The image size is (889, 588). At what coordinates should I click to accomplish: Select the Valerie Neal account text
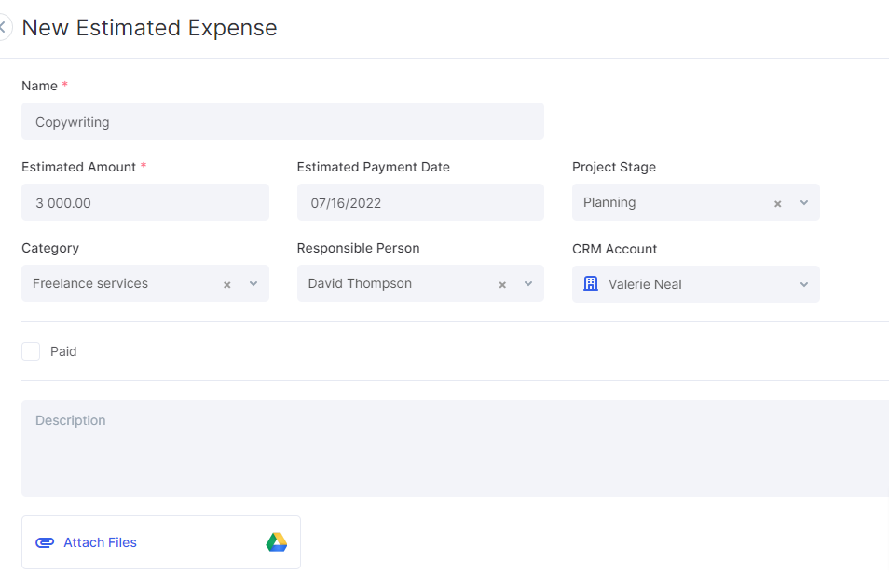tap(645, 284)
